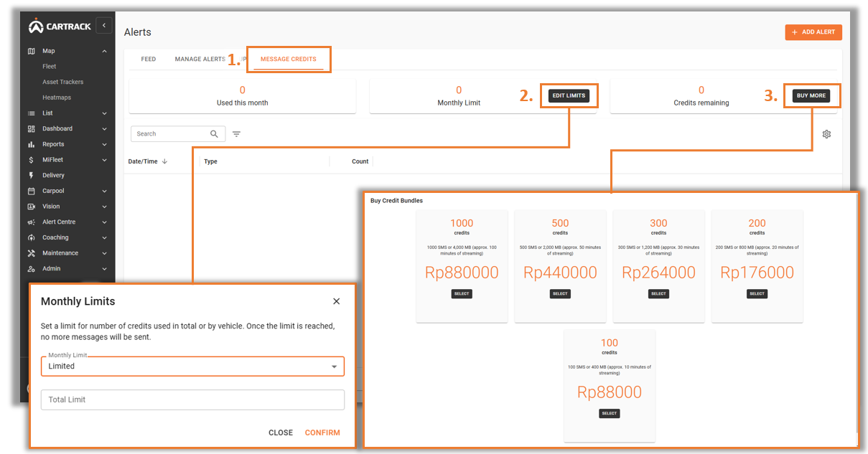Expand the Maintenance section chevron
This screenshot has height=454, width=868.
coord(104,253)
